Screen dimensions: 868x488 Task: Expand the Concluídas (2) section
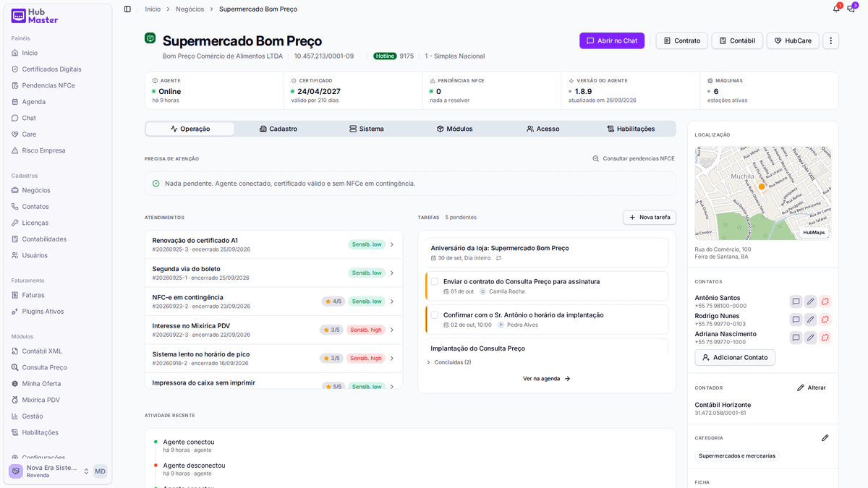(448, 362)
